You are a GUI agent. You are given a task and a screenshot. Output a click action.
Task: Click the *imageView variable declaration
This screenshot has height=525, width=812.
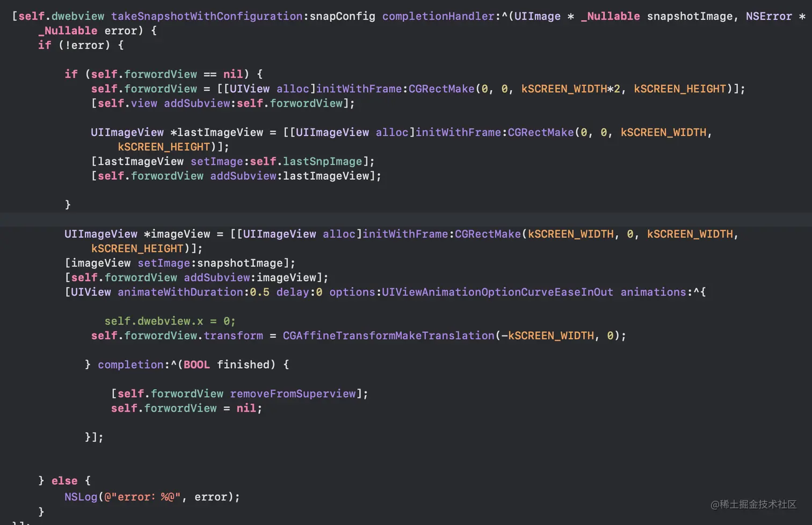point(177,234)
